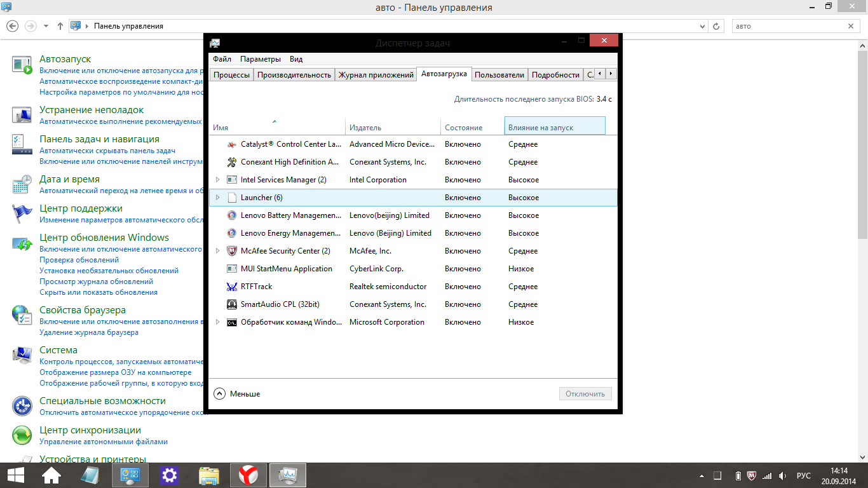Collapse details with the Меньше button

[x=237, y=394]
